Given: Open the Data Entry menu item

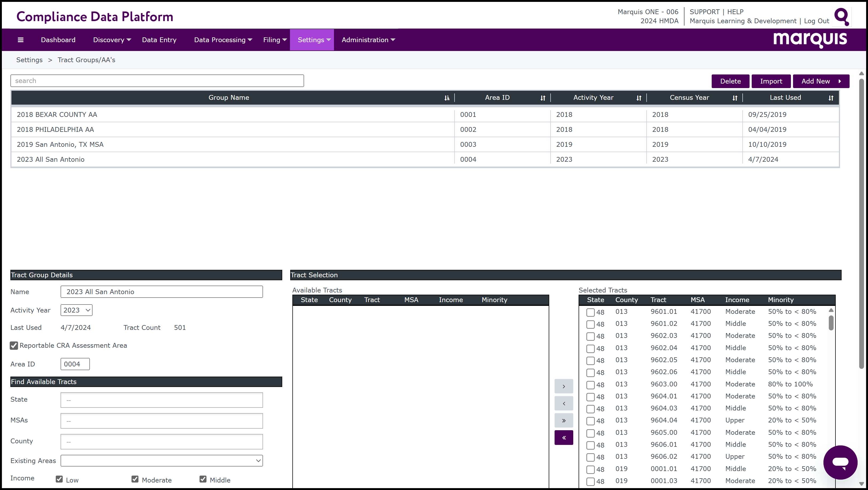Looking at the screenshot, I should pyautogui.click(x=159, y=40).
